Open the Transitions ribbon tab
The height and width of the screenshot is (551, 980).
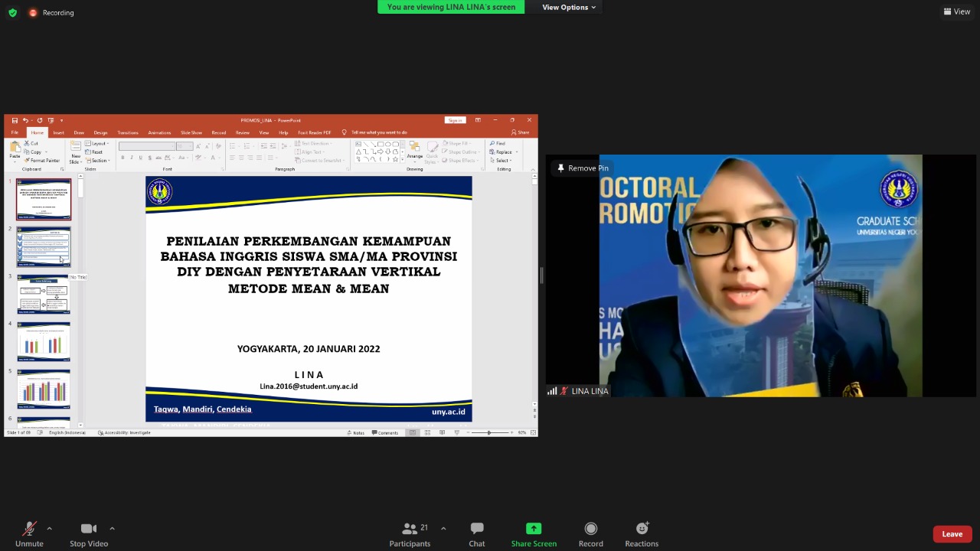[x=128, y=132]
